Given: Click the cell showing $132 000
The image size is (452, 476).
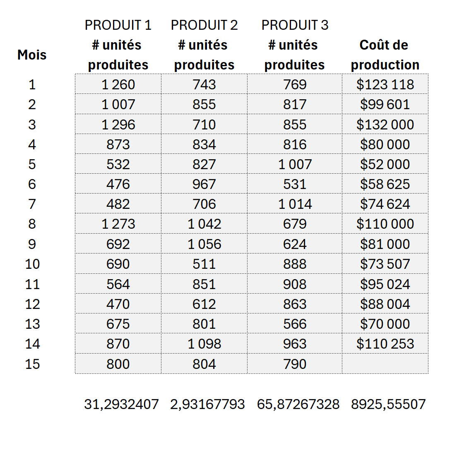Looking at the screenshot, I should (x=385, y=124).
